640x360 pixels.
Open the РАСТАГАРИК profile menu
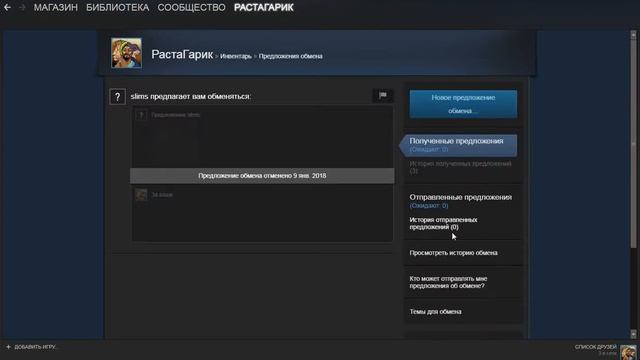point(264,7)
